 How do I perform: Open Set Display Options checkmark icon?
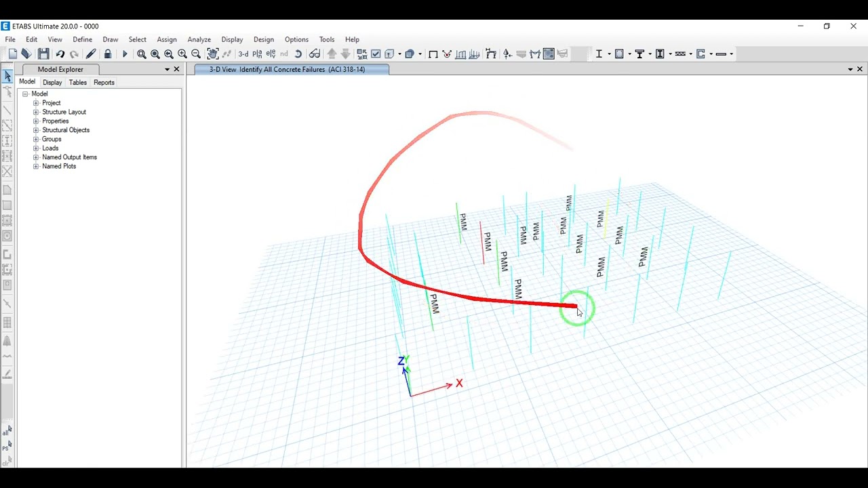click(376, 54)
